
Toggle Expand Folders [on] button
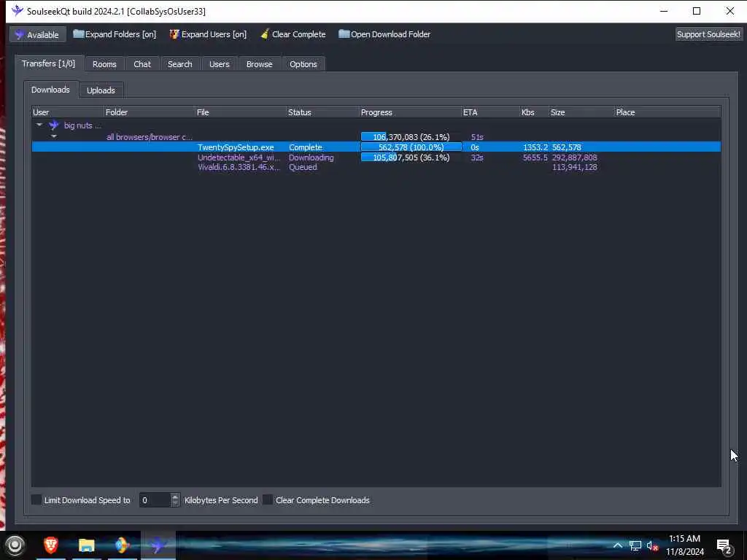115,34
